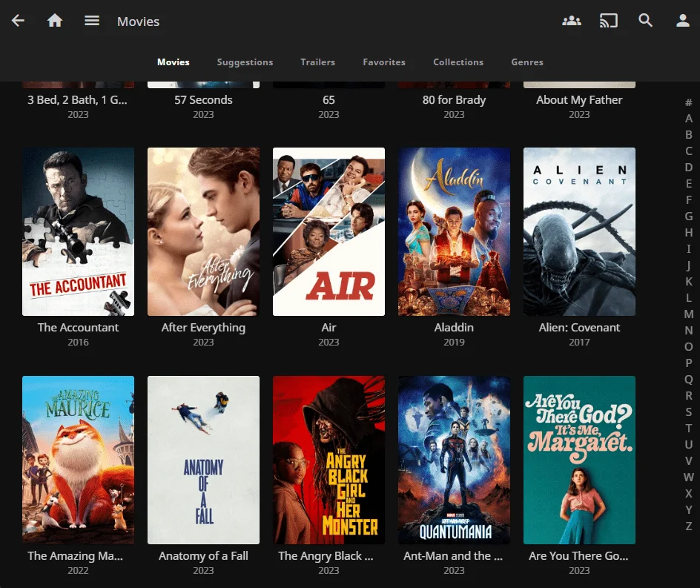Open the Search magnifier icon
Screen dimensions: 700x588
(x=646, y=21)
